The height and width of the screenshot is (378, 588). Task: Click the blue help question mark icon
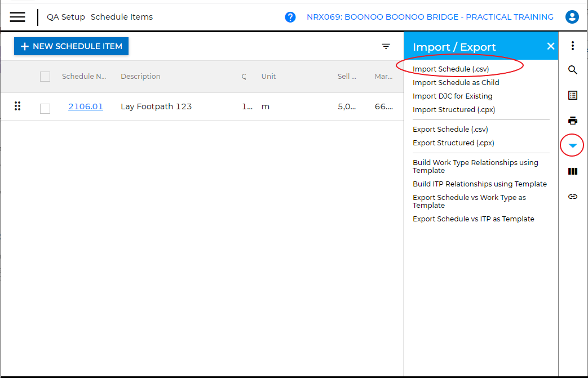click(290, 17)
